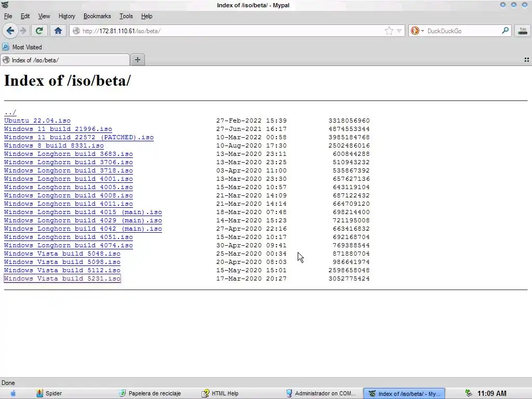This screenshot has width=532, height=399.
Task: Open the Start menu apple icon
Action: point(13,393)
